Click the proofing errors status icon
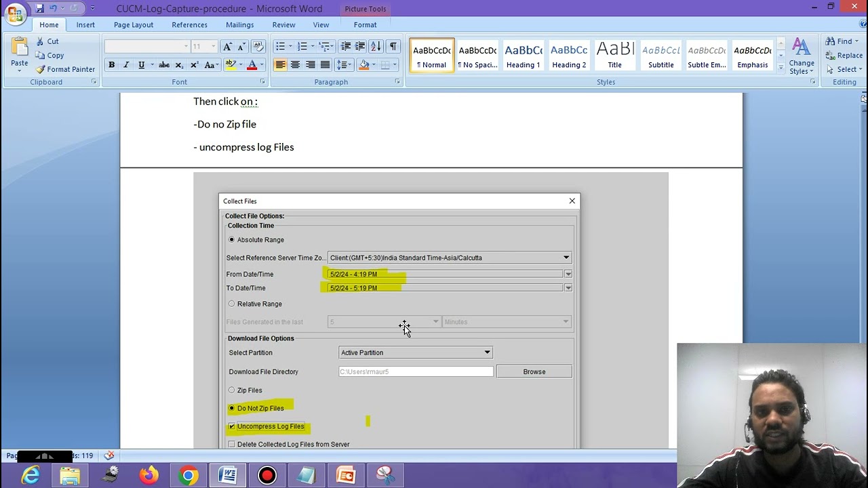This screenshot has width=868, height=488. 109,455
